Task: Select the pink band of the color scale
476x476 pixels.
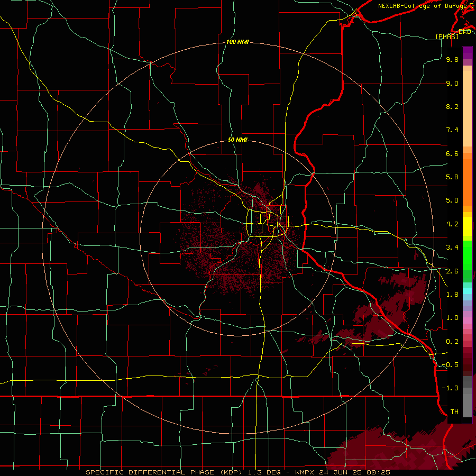Action: point(467,321)
